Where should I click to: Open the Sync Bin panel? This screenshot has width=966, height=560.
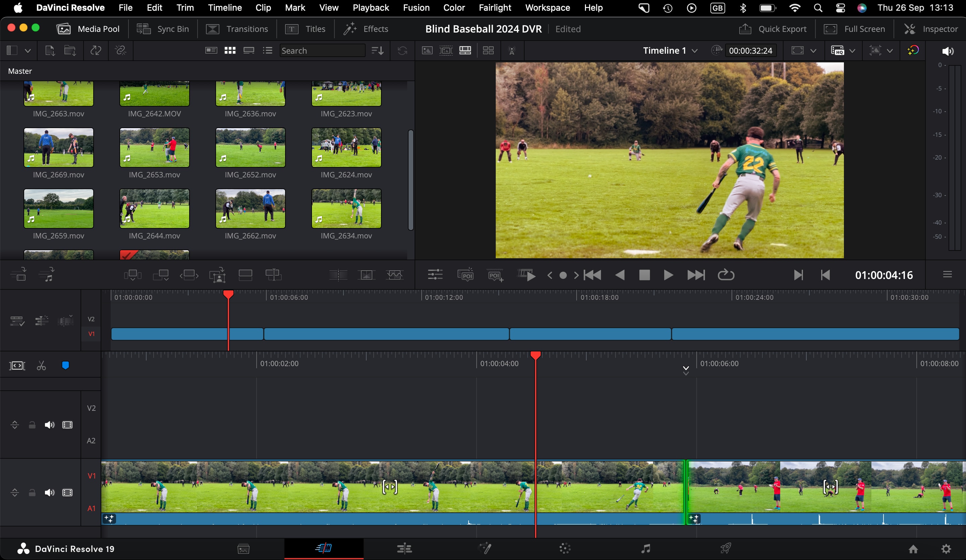[x=163, y=29]
